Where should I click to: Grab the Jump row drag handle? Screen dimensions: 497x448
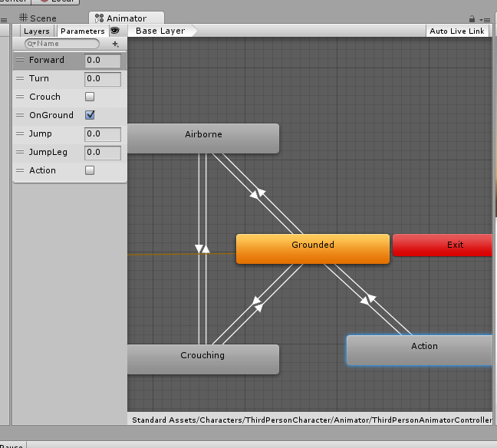(x=20, y=133)
